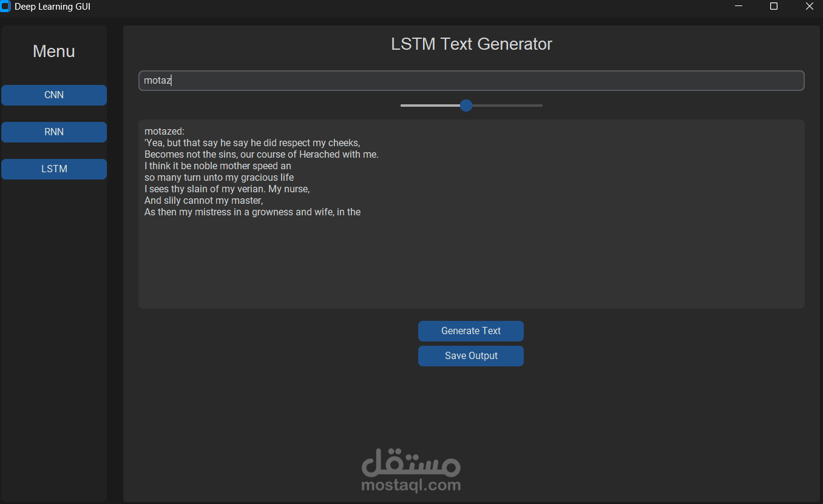Select LSTM in the sidebar menu
Image resolution: width=823 pixels, height=504 pixels.
click(54, 169)
